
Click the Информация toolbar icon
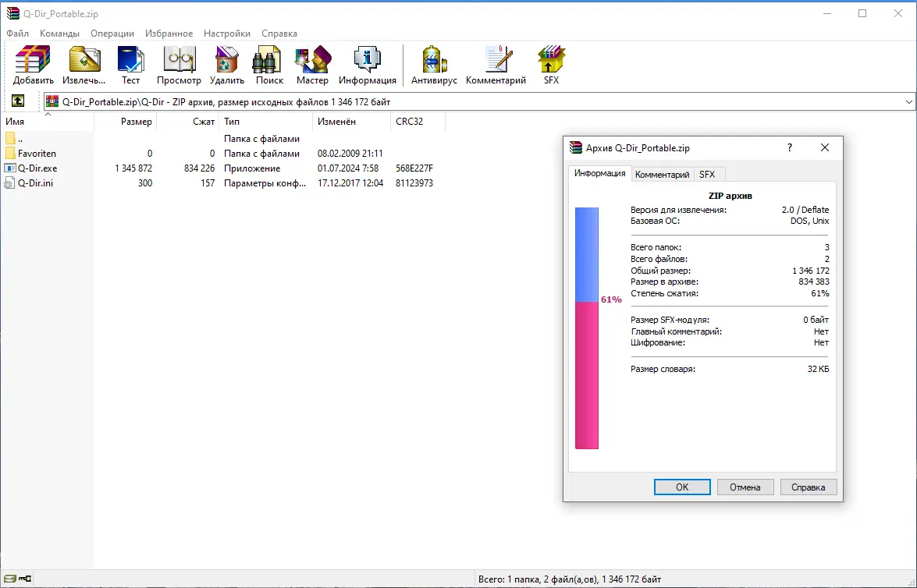[x=368, y=65]
